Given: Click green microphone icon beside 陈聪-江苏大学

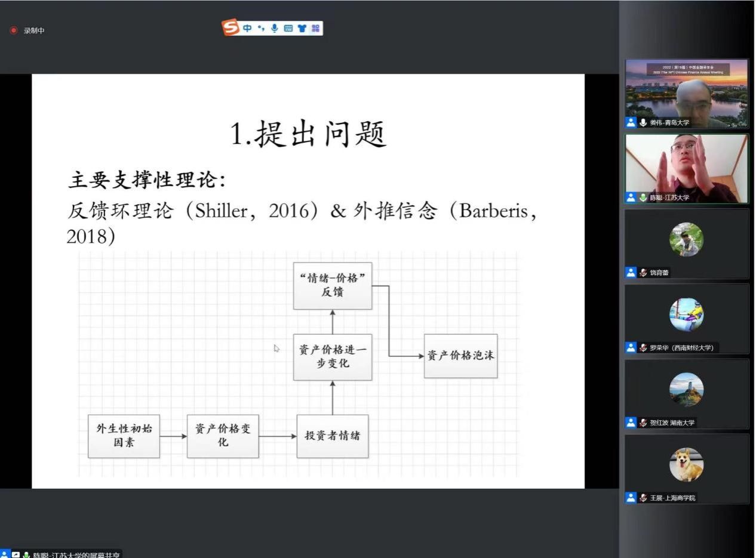Looking at the screenshot, I should [643, 198].
